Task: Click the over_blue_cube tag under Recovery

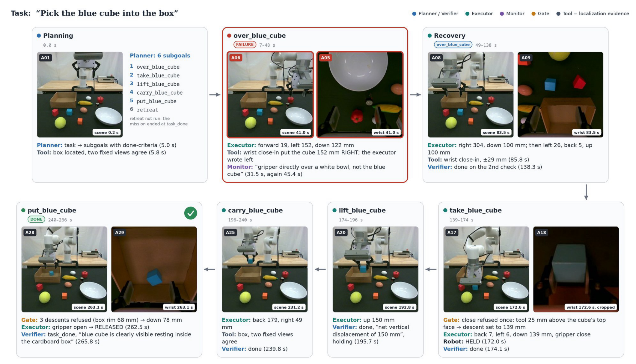Action: point(453,45)
